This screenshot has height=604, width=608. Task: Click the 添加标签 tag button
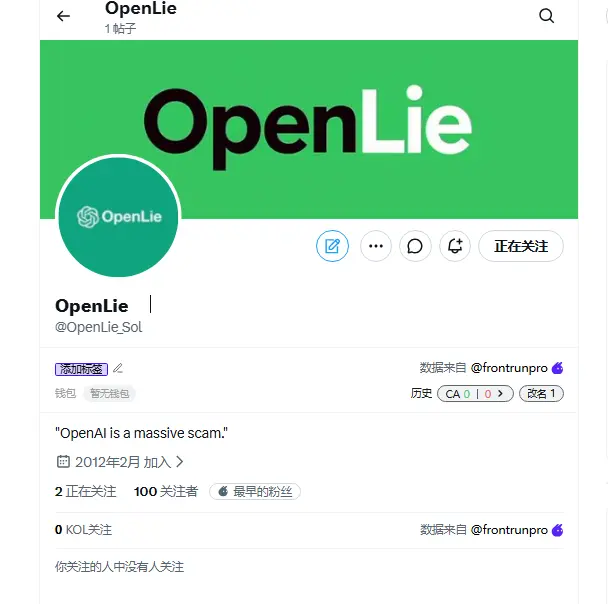[x=81, y=369]
